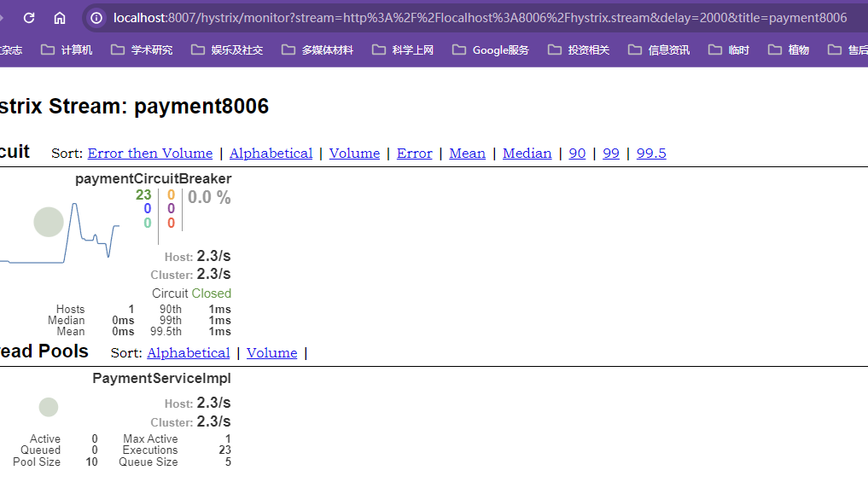Open the 投资相关 bookmark folder
The width and height of the screenshot is (868, 482).
(x=579, y=50)
